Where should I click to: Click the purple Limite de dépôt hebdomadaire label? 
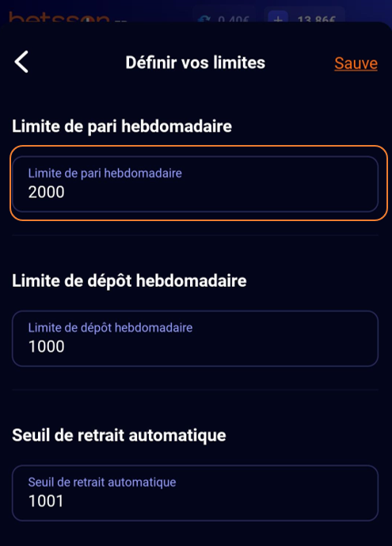coord(110,327)
